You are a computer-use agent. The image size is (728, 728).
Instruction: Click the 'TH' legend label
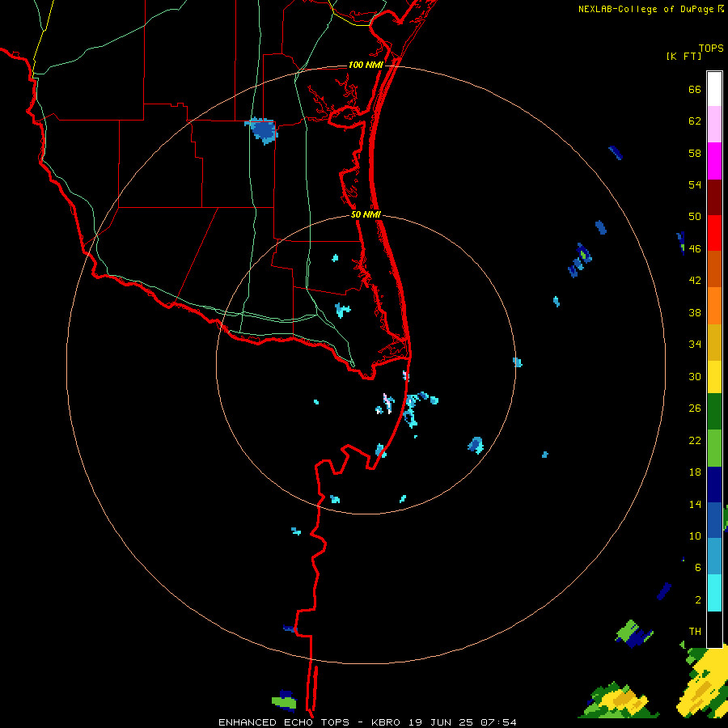pos(695,632)
